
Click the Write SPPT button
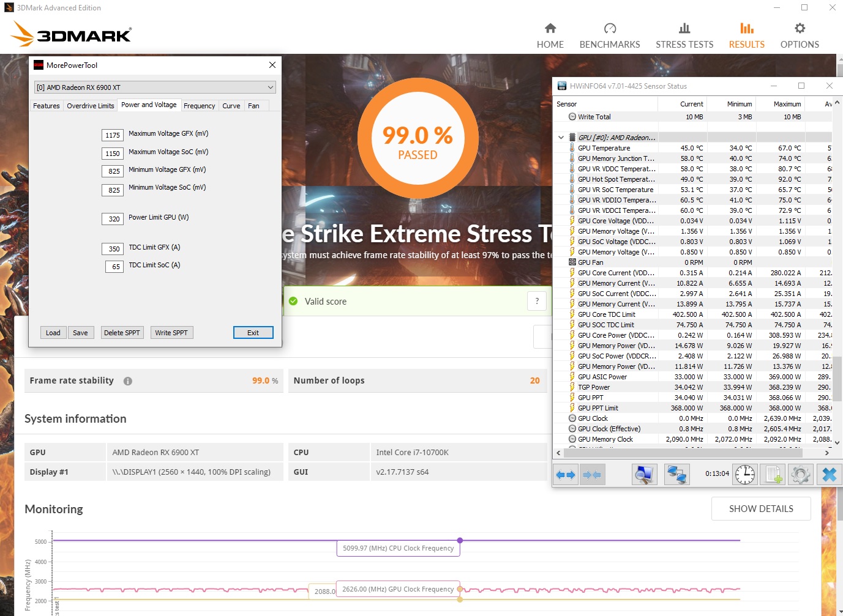click(x=171, y=333)
